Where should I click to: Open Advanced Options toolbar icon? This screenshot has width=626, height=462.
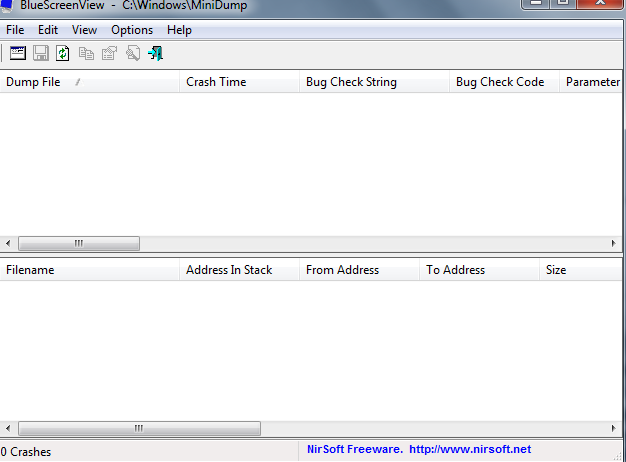tap(18, 53)
